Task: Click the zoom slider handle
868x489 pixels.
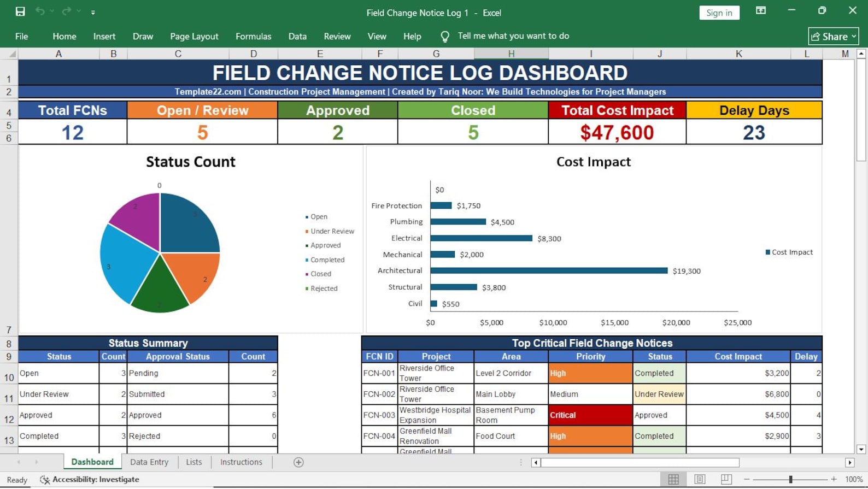Action: [x=790, y=480]
